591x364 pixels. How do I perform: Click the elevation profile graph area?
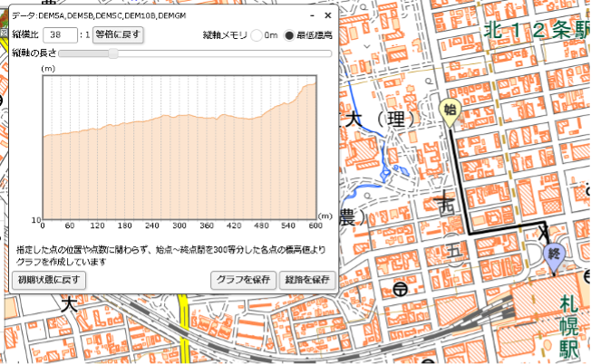[179, 148]
